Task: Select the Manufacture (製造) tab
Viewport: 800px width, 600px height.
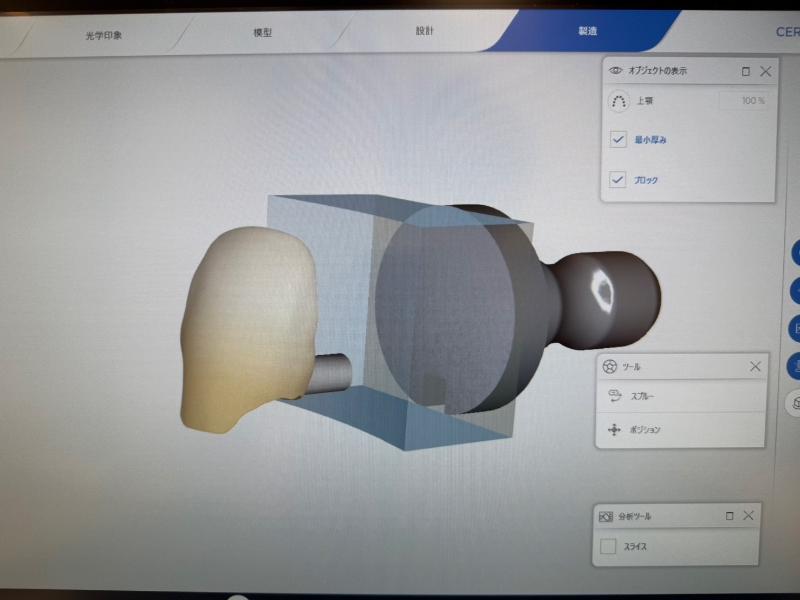Action: click(588, 32)
